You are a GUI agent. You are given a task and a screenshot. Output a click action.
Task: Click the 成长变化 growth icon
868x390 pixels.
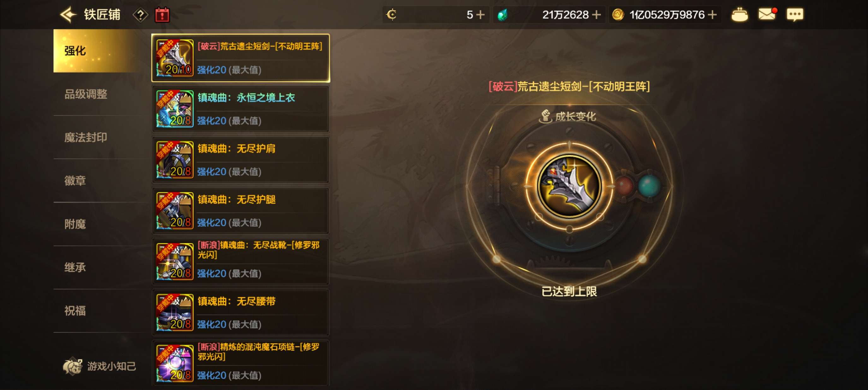click(545, 116)
